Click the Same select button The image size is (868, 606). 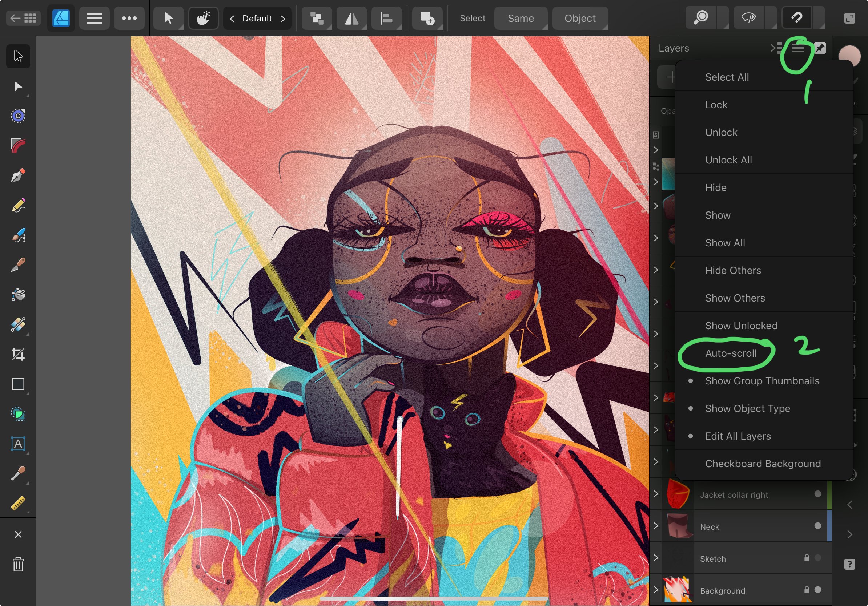[x=521, y=18]
